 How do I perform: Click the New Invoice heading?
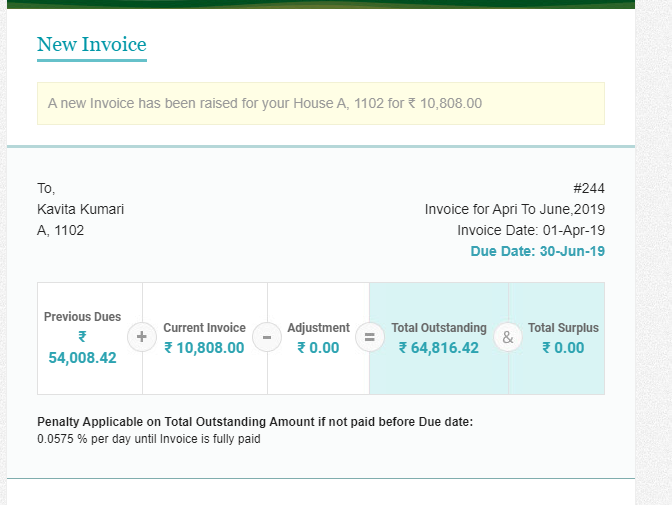point(92,45)
